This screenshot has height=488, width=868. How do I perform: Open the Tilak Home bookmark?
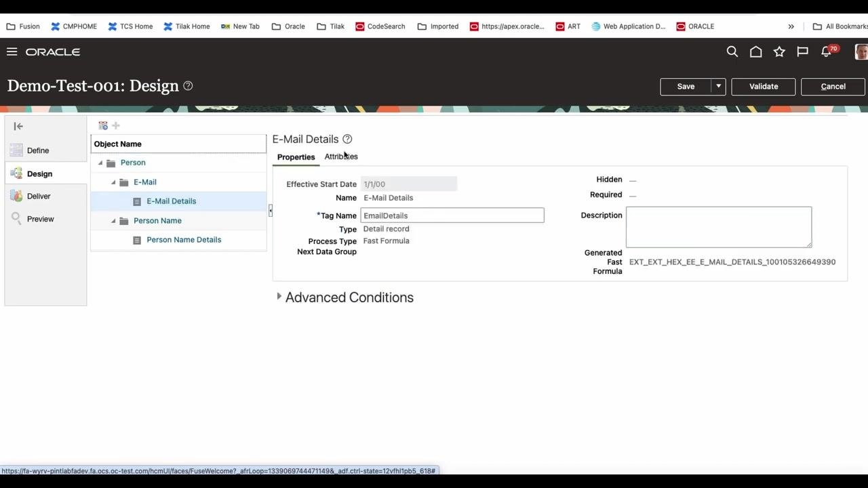coord(186,26)
